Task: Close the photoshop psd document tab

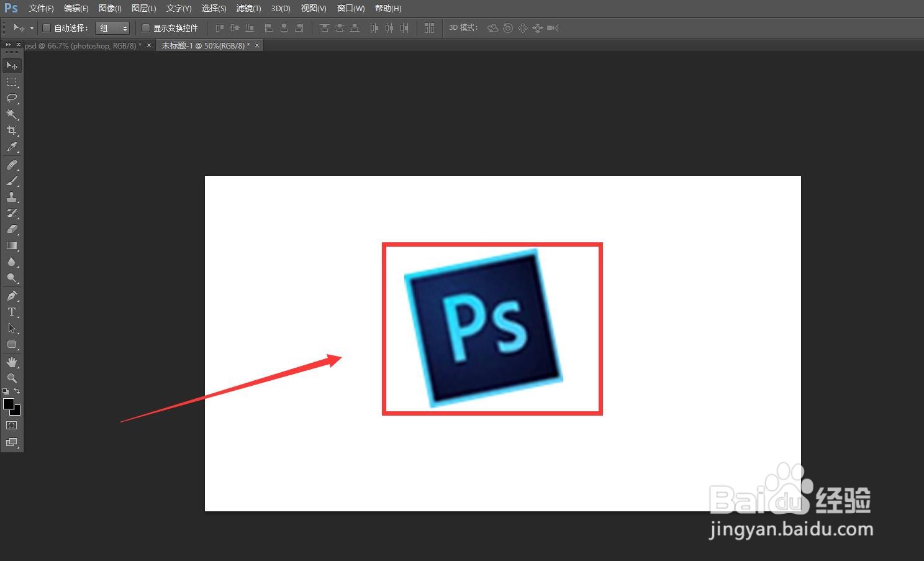Action: pyautogui.click(x=149, y=45)
